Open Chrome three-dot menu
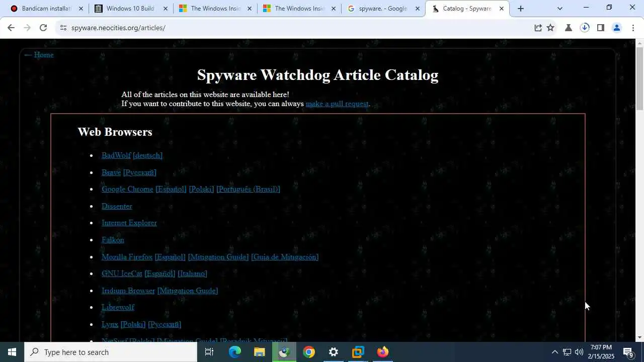 [633, 28]
